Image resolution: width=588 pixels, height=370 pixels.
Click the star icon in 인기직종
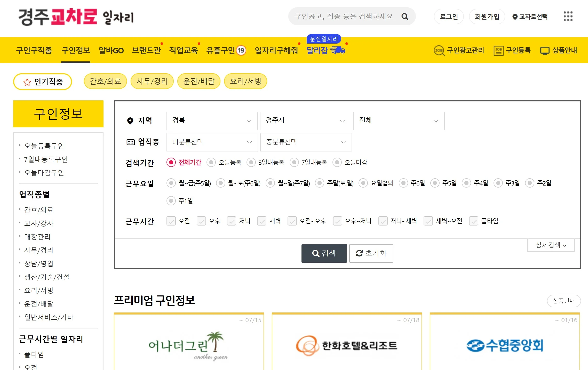tap(27, 82)
